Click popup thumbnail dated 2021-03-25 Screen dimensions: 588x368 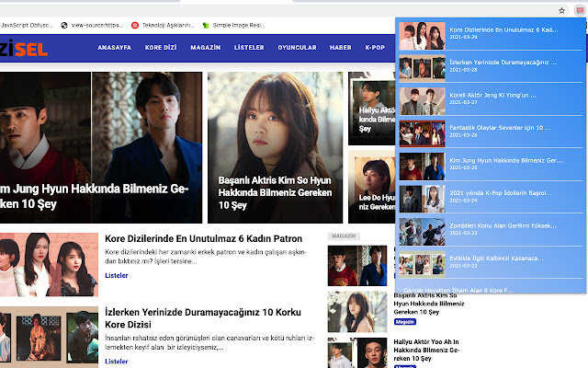[x=423, y=167]
